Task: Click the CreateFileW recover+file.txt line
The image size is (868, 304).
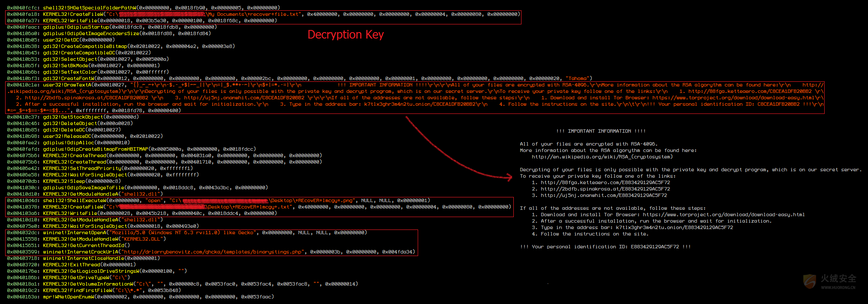Action: (263, 14)
